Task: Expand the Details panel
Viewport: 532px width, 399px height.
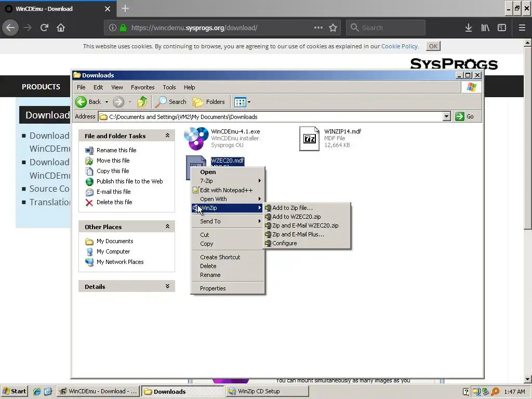Action: 167,286
